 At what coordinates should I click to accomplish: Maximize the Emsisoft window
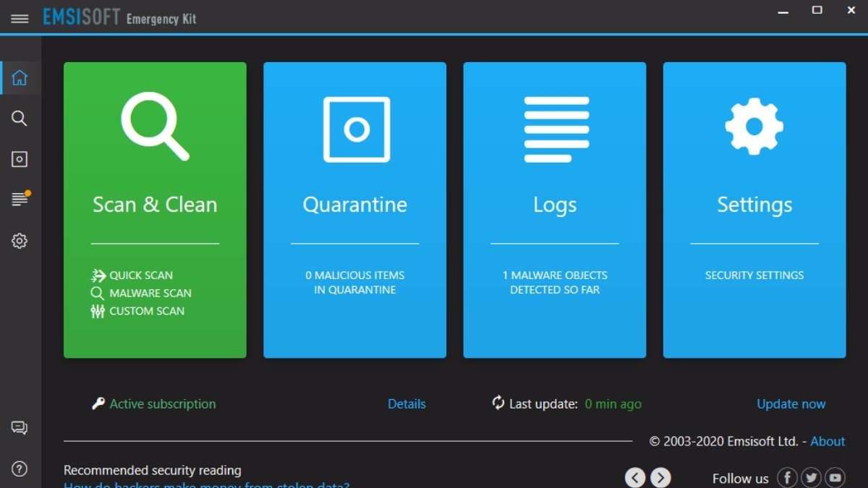click(817, 10)
